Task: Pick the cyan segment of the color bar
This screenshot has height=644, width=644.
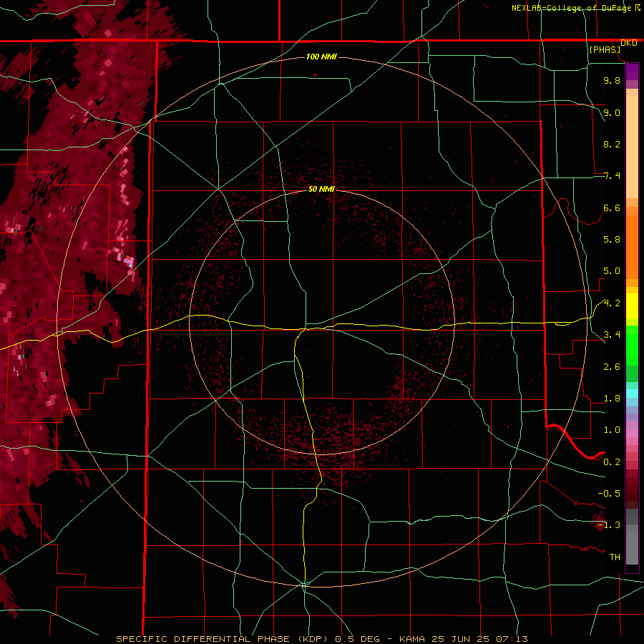Action: coord(632,394)
